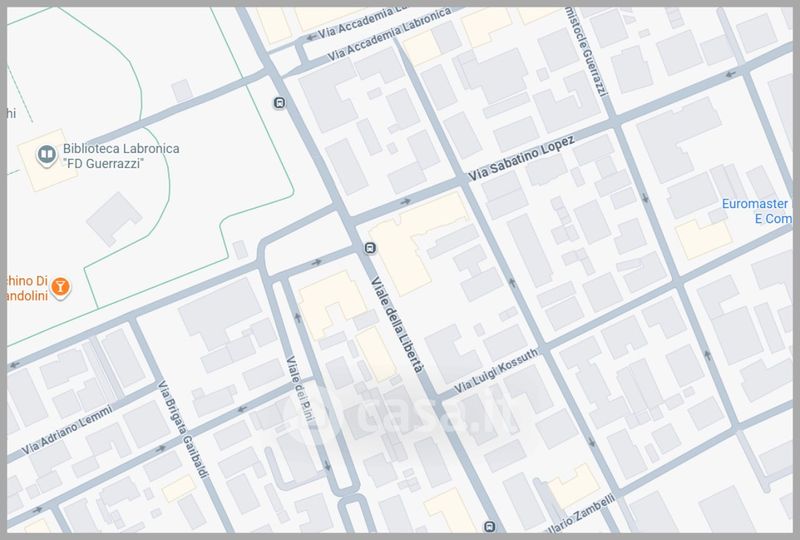This screenshot has height=540, width=800.
Task: Open the orange cocktail bar marker
Action: pos(61,288)
